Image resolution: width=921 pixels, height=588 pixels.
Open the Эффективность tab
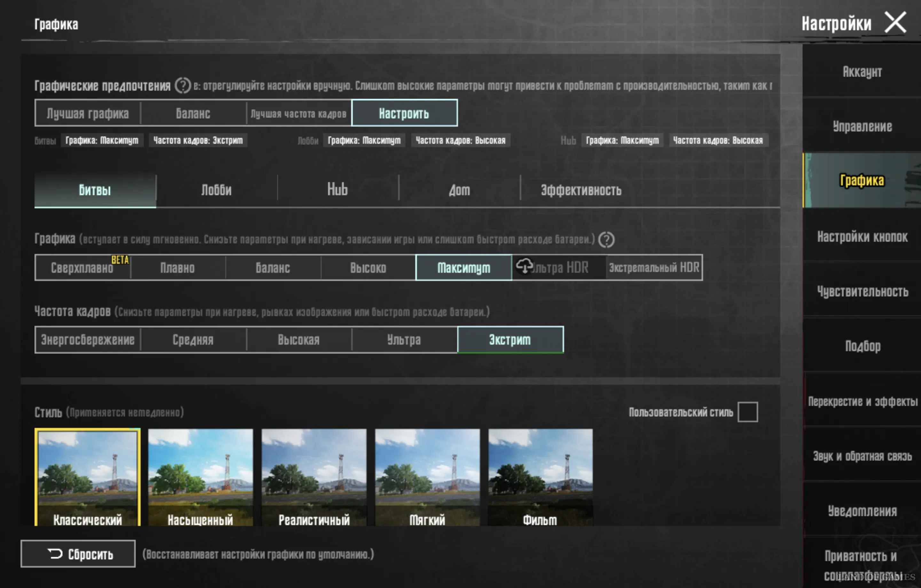581,190
